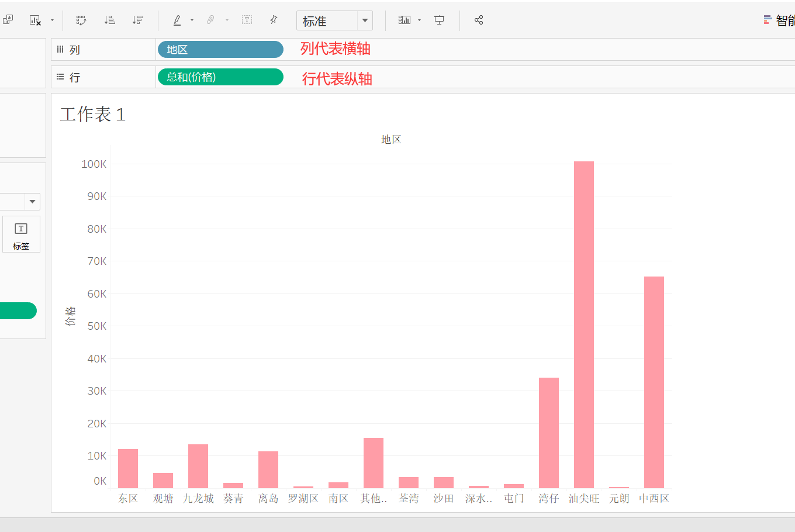
Task: Click the group members paperclip icon
Action: [x=210, y=20]
